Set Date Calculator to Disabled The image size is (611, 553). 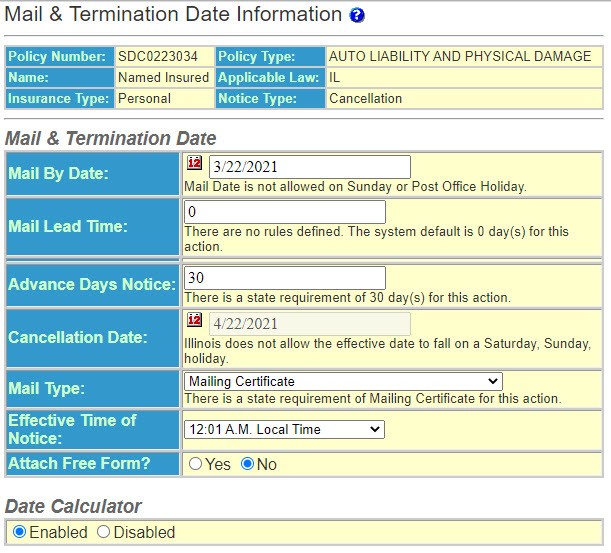[x=103, y=532]
